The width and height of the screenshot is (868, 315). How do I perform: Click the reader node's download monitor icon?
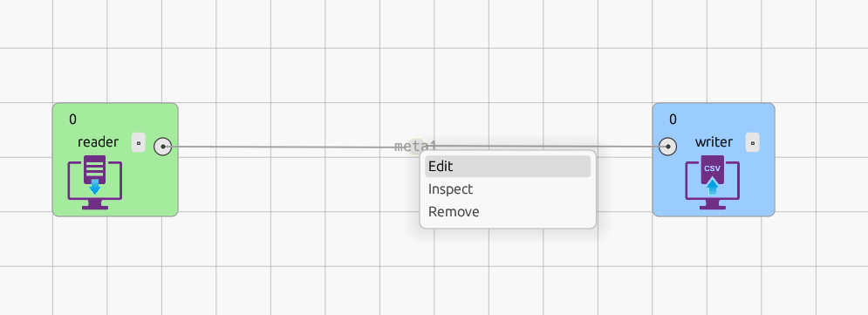tap(95, 182)
